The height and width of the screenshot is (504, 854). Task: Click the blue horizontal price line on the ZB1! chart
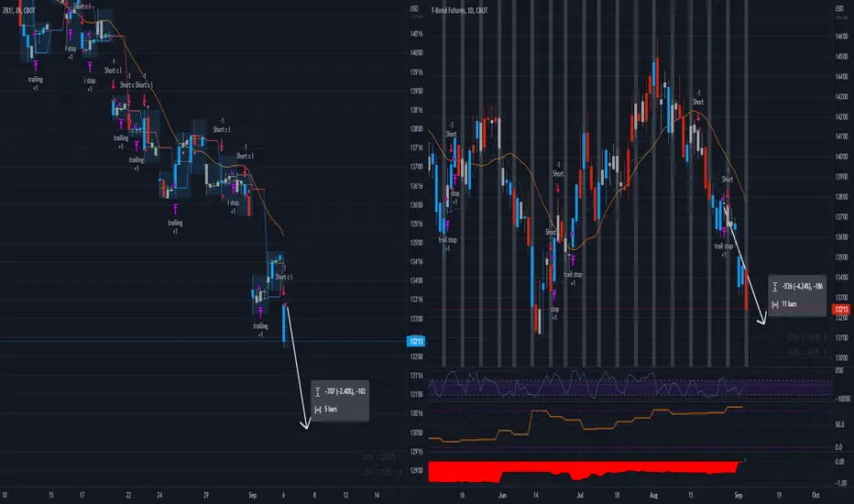pos(203,342)
